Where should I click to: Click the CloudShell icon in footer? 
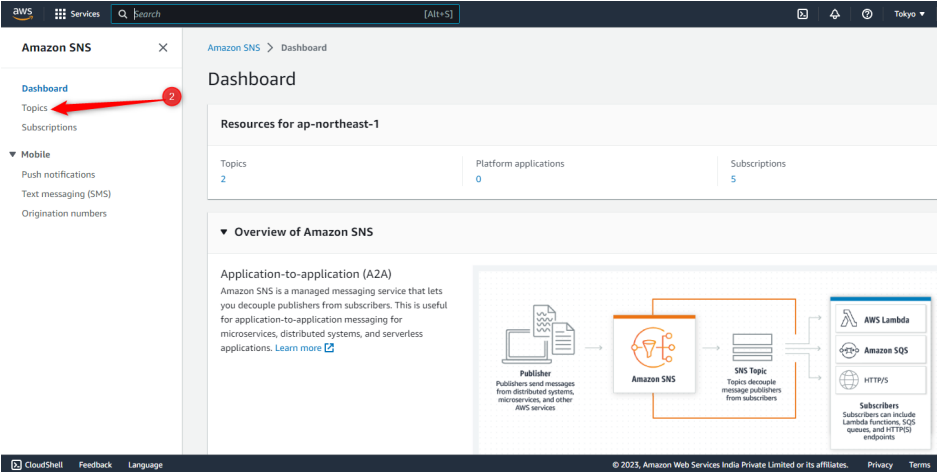coord(16,465)
